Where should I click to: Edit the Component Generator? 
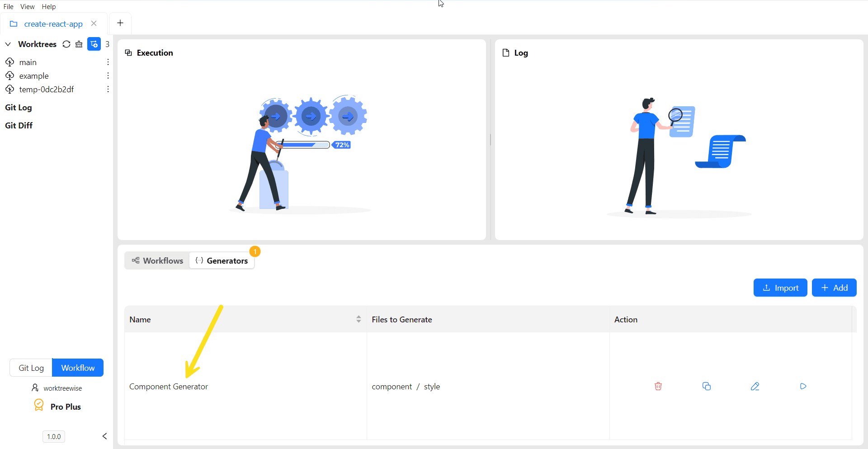(755, 386)
